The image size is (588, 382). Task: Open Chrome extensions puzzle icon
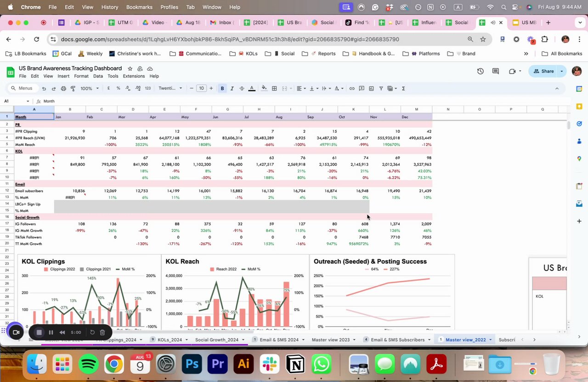545,39
